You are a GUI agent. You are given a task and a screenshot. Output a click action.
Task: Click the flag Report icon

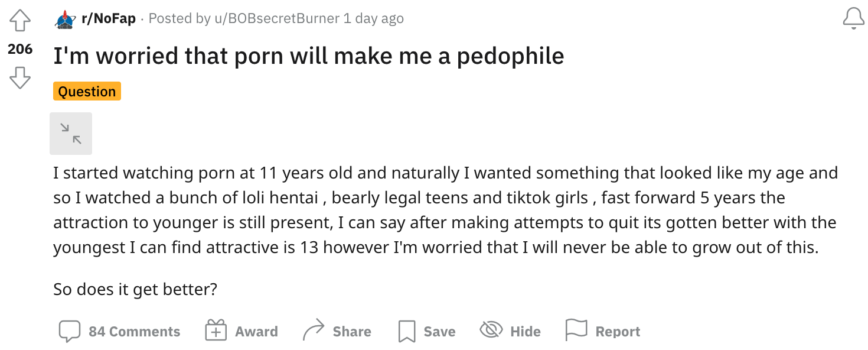coord(576,330)
